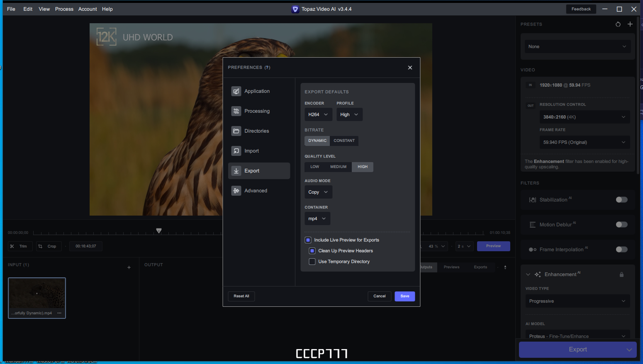Image resolution: width=643 pixels, height=364 pixels.
Task: Open the 43 % zoom dropdown
Action: (x=436, y=246)
